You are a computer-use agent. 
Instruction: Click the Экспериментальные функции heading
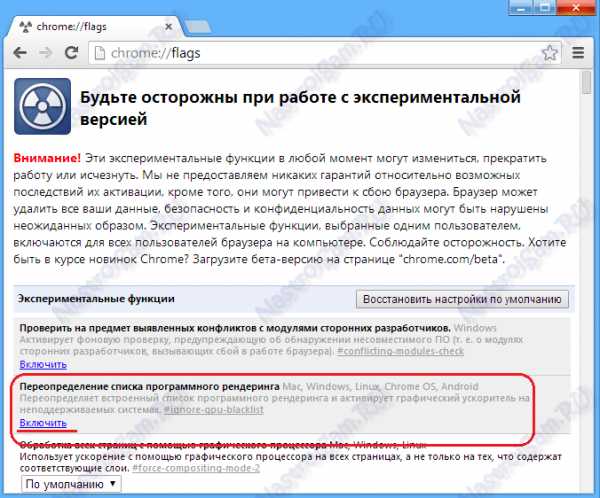coord(96,299)
